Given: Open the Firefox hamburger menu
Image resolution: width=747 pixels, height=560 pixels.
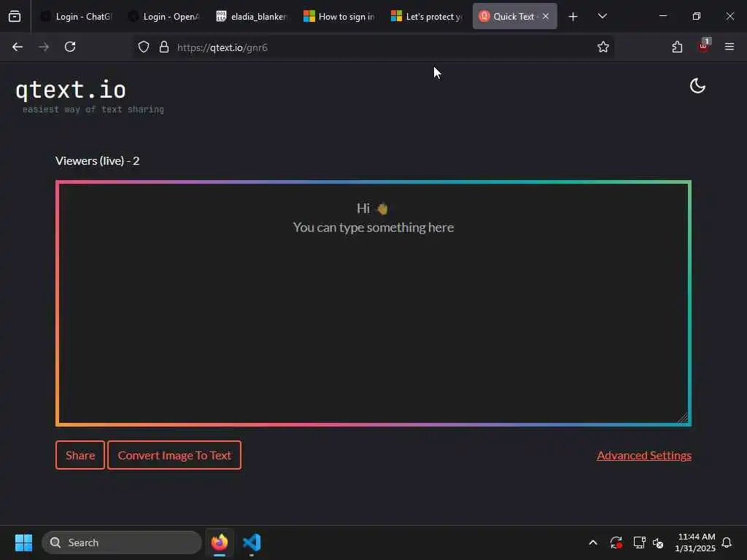Looking at the screenshot, I should click(729, 47).
